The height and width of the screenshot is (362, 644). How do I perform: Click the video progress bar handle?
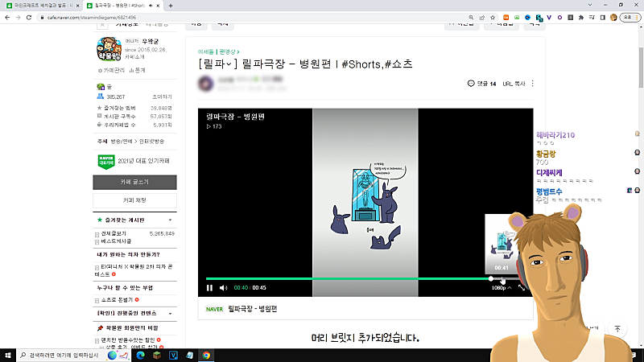pyautogui.click(x=491, y=278)
